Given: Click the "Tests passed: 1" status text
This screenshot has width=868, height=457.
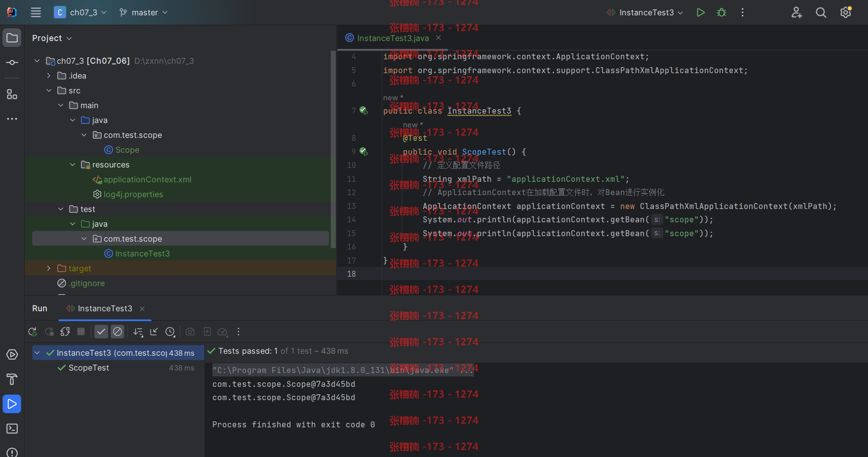Looking at the screenshot, I should pos(248,351).
